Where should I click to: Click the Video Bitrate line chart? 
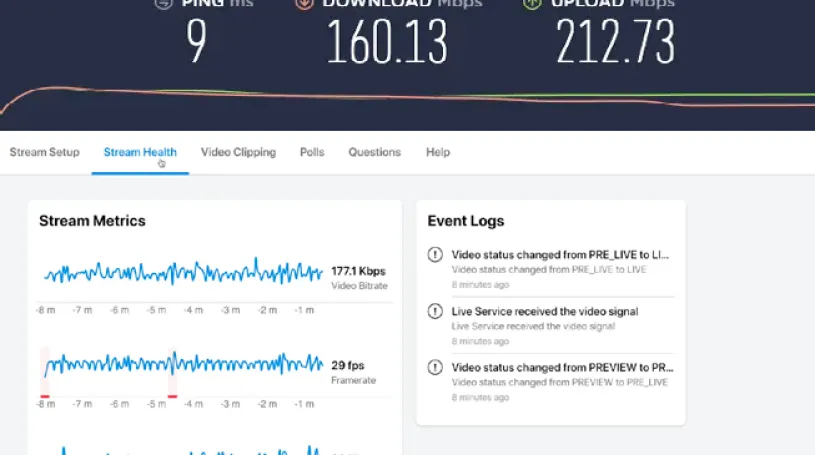point(183,272)
